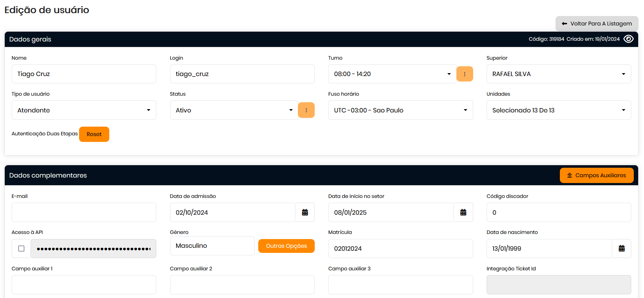Enable the Acesso à API checkbox
The image size is (644, 298).
pos(21,249)
